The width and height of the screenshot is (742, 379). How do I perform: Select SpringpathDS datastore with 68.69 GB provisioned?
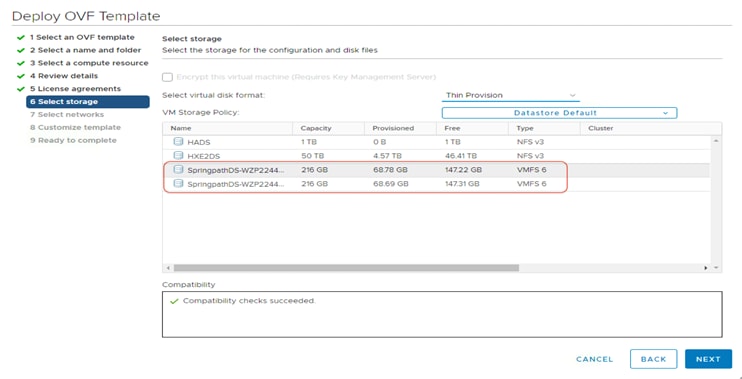tap(236, 184)
